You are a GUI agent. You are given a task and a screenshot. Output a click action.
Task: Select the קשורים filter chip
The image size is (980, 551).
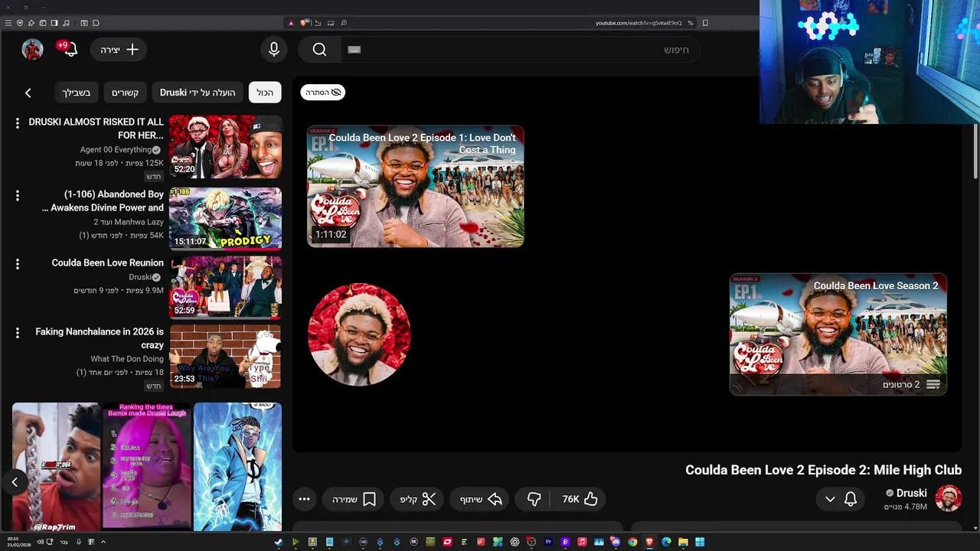125,93
